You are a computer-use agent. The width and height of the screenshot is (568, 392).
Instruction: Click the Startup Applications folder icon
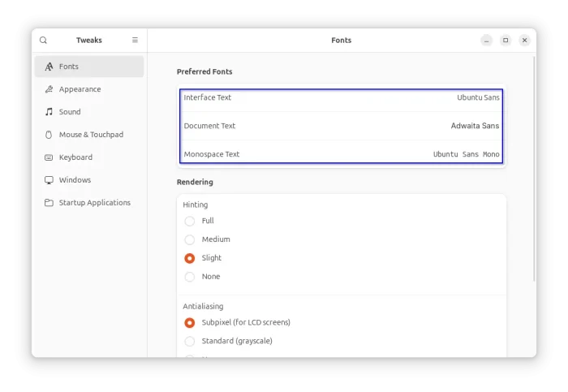pyautogui.click(x=49, y=203)
